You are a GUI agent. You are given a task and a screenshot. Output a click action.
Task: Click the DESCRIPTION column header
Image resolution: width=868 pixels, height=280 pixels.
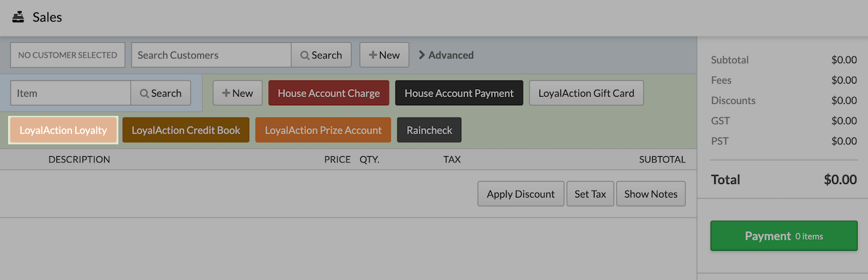pyautogui.click(x=79, y=159)
